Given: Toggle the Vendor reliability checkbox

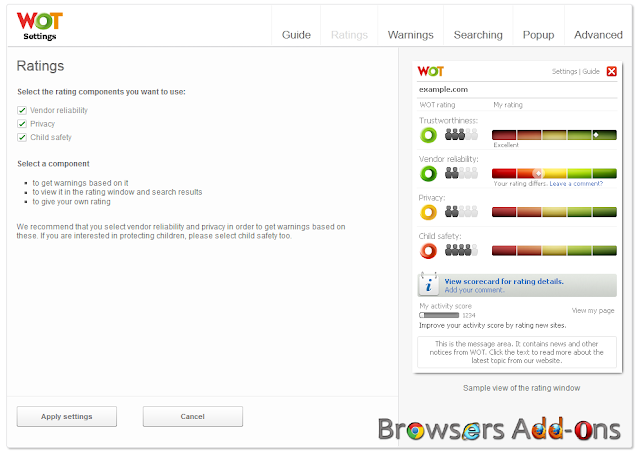Looking at the screenshot, I should point(22,111).
